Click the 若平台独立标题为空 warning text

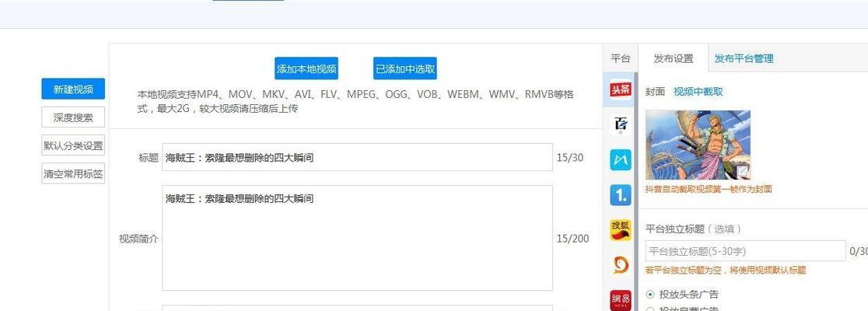(726, 270)
